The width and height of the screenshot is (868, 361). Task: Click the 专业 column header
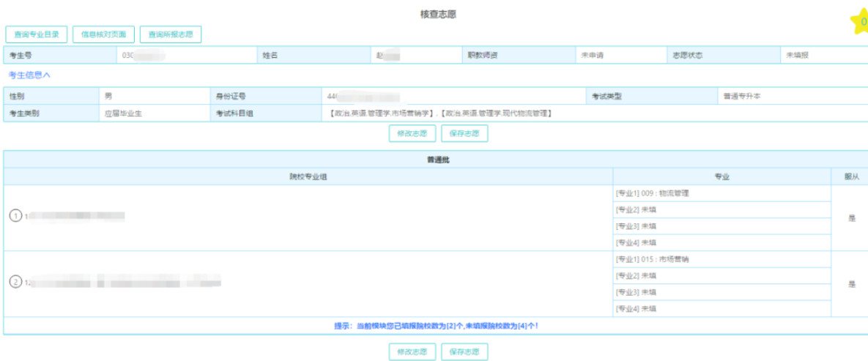(x=722, y=176)
